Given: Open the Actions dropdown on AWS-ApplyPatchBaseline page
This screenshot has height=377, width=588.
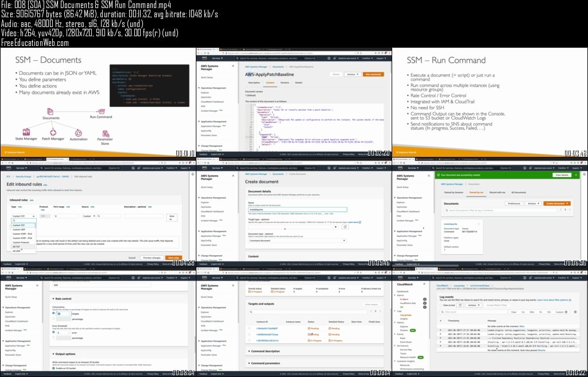Looking at the screenshot, I should point(353,74).
